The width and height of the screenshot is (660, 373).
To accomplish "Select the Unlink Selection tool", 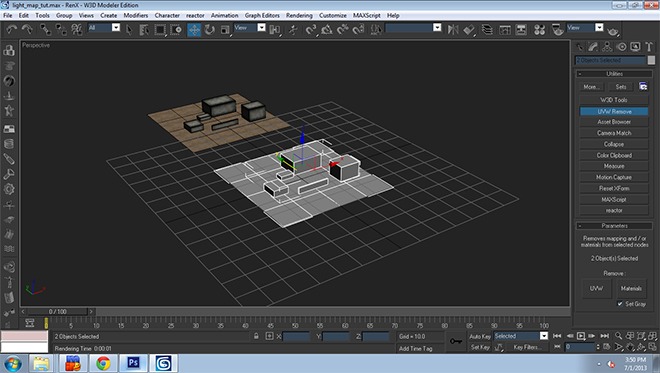I will (61, 29).
